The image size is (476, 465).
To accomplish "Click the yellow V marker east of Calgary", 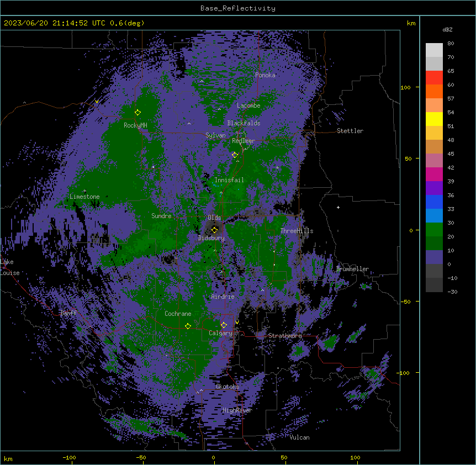I will tap(237, 323).
